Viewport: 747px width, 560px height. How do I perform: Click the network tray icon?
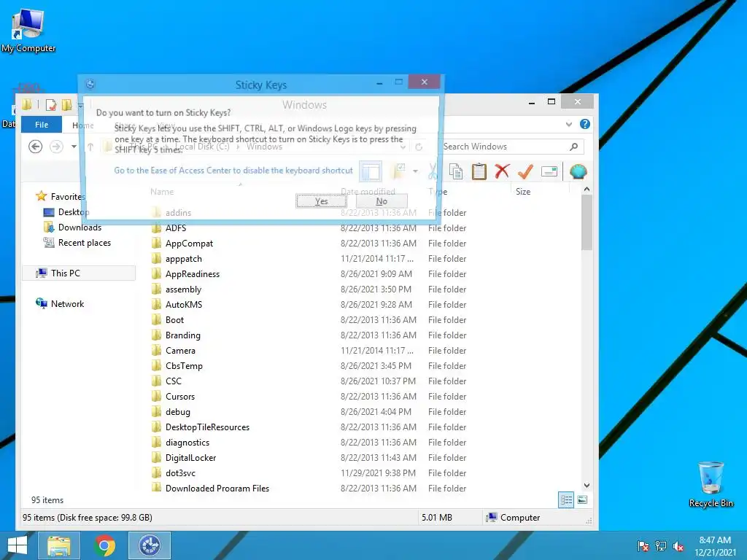(x=661, y=546)
